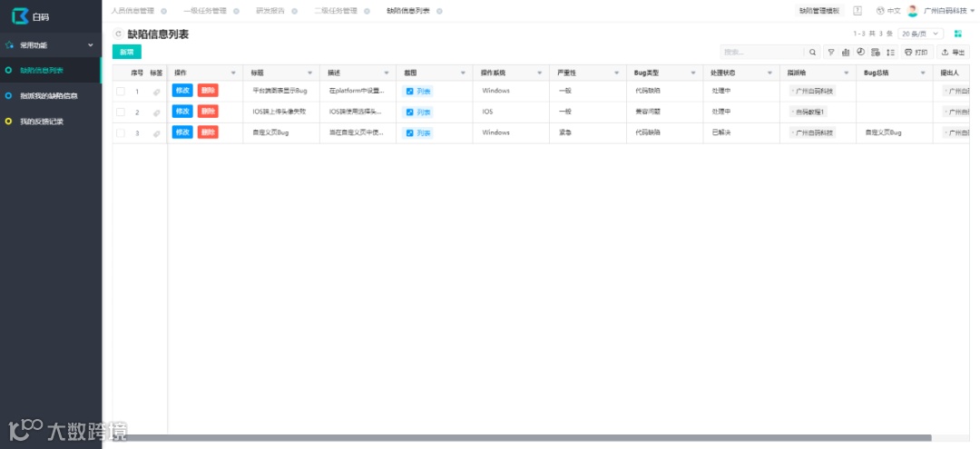This screenshot has width=980, height=449.
Task: Open the pie chart icon
Action: tap(860, 52)
